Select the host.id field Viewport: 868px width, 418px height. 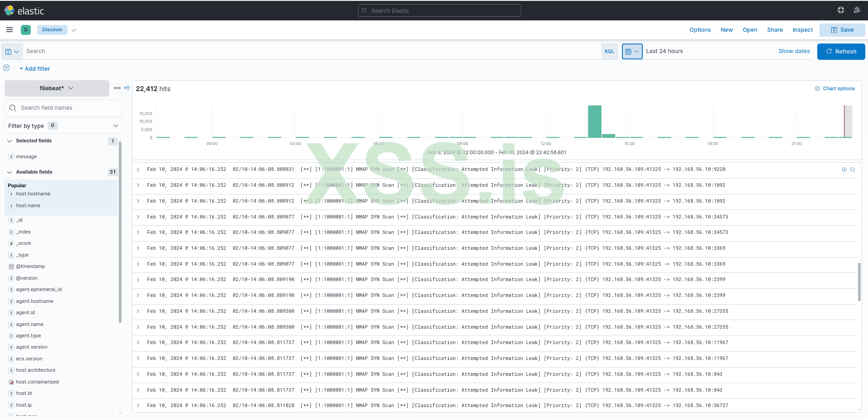(x=24, y=394)
